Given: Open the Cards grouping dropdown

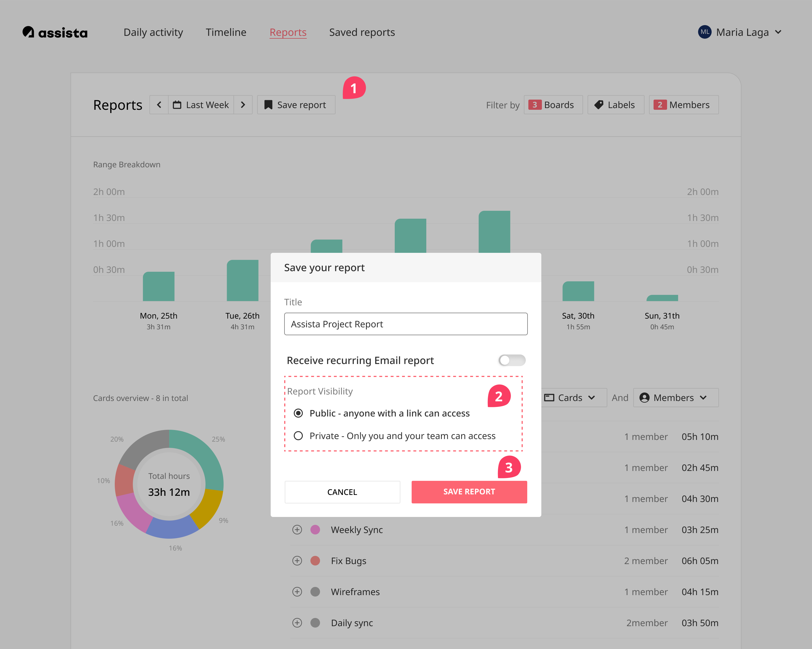Looking at the screenshot, I should pos(570,398).
